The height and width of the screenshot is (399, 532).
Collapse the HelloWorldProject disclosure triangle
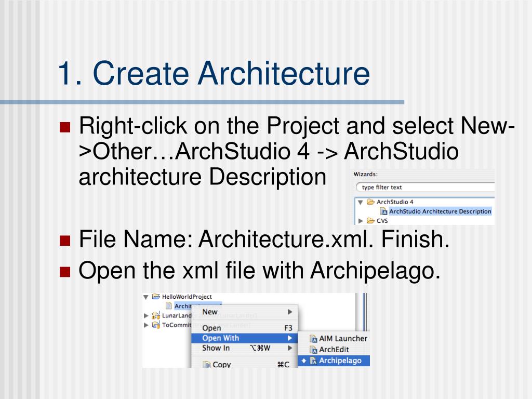point(145,297)
